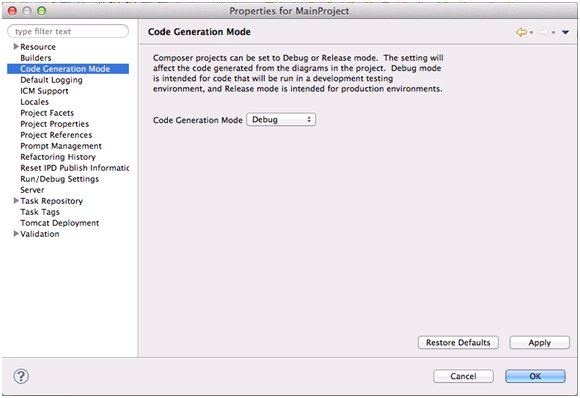Click the Cancel button
The image size is (580, 398).
[463, 376]
